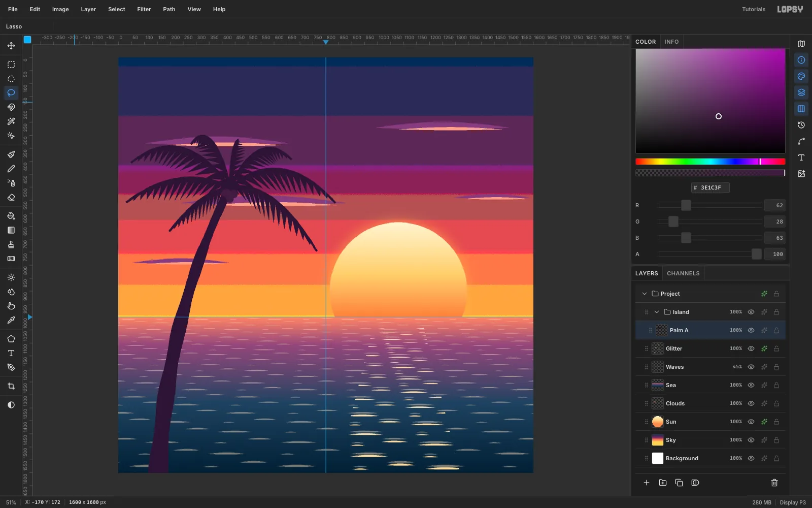
Task: Create a new layer group folder
Action: pos(663,483)
